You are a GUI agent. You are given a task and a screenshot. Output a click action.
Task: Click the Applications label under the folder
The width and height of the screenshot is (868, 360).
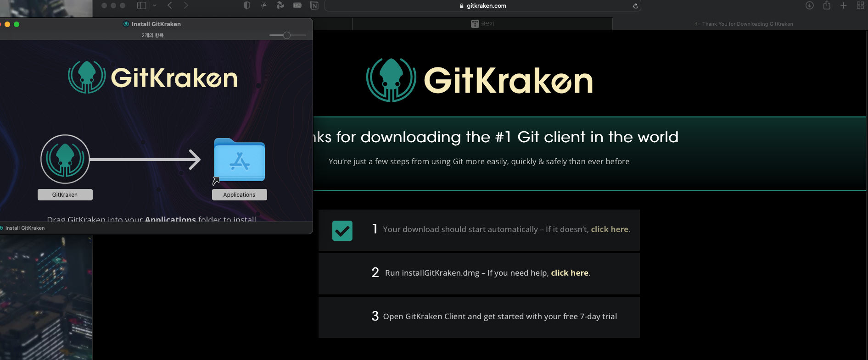coord(239,195)
